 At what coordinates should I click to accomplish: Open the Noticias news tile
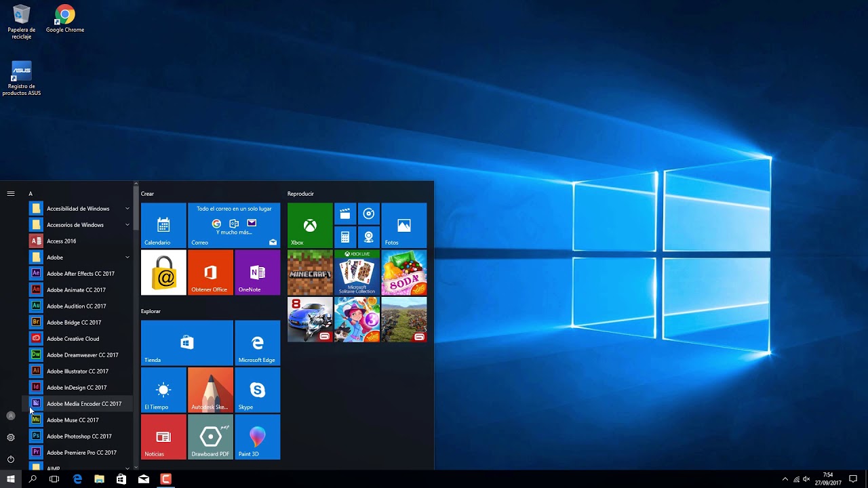163,436
